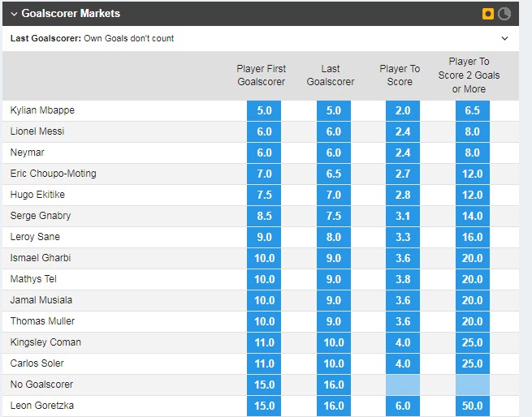The image size is (532, 417).
Task: Click the yellow square icon in header
Action: pyautogui.click(x=488, y=14)
